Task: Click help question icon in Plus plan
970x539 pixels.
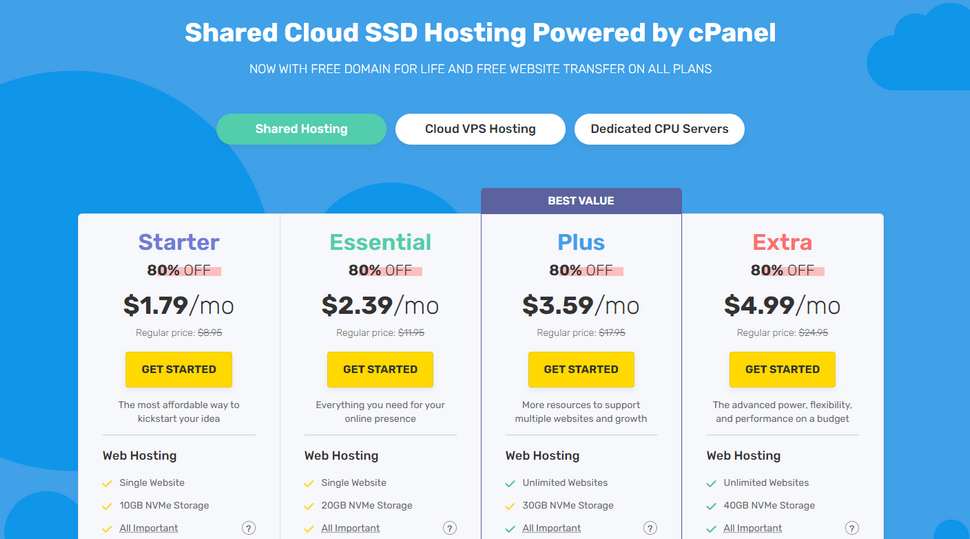Action: [650, 528]
